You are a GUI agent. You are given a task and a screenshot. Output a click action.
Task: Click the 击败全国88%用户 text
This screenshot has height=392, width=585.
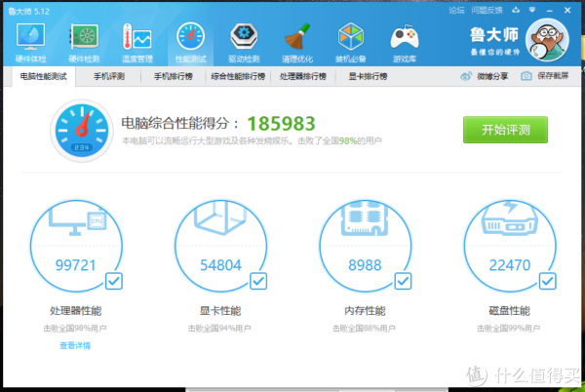[364, 329]
